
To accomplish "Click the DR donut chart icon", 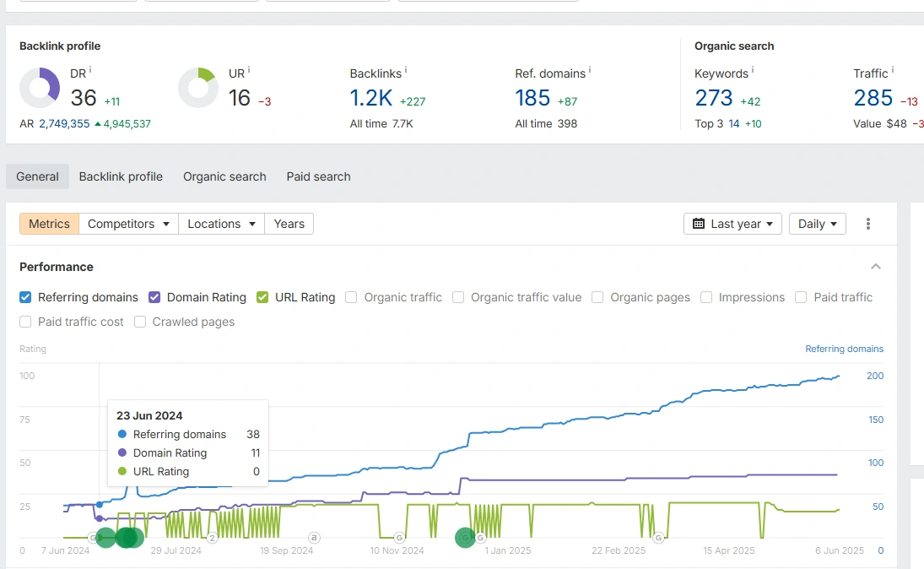I will tap(40, 88).
